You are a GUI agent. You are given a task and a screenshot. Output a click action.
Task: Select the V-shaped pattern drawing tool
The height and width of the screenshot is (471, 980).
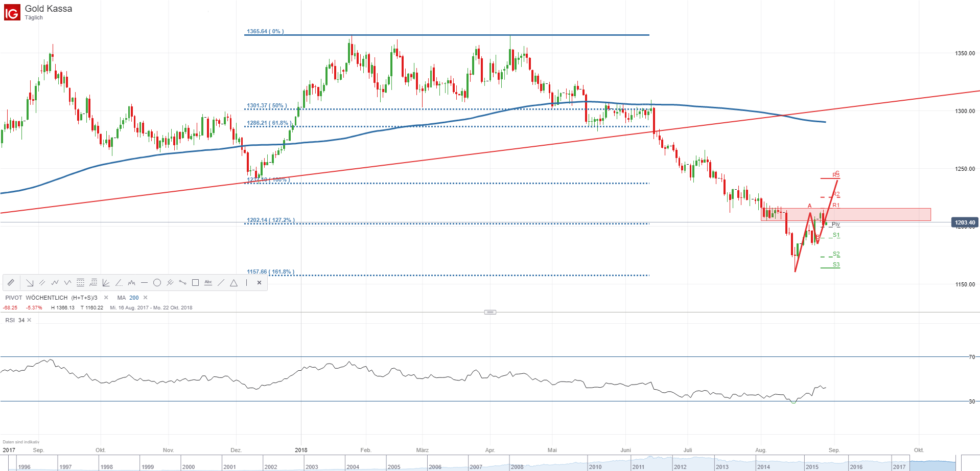(68, 282)
